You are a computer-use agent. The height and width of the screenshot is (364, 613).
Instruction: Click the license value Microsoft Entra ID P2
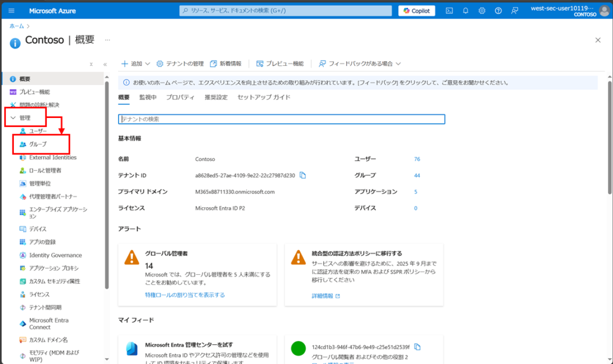coord(220,208)
